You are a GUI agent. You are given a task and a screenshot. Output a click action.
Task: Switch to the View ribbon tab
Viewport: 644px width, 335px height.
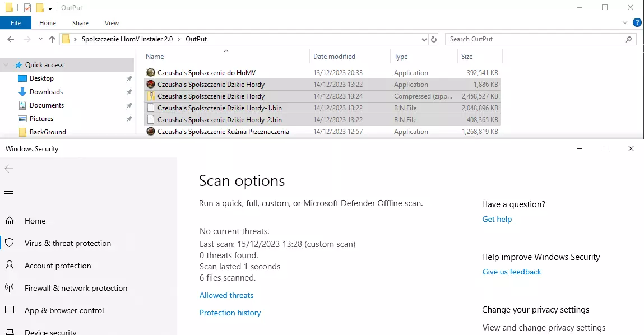112,23
